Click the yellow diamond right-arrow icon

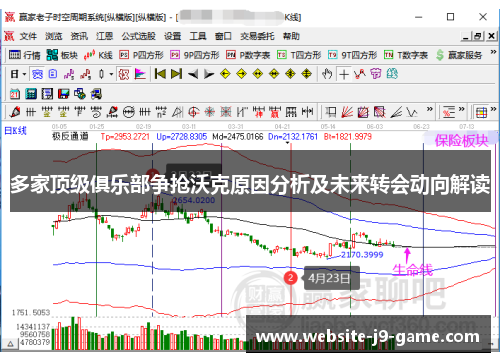point(241,74)
